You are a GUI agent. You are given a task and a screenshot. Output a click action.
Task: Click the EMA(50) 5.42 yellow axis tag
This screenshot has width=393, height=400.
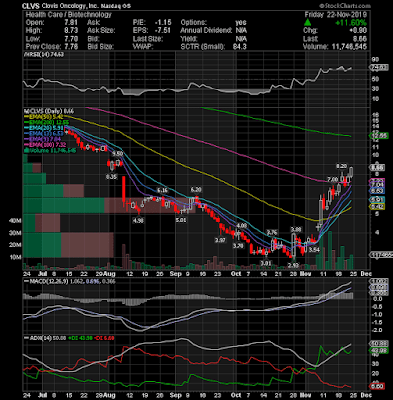pyautogui.click(x=378, y=207)
